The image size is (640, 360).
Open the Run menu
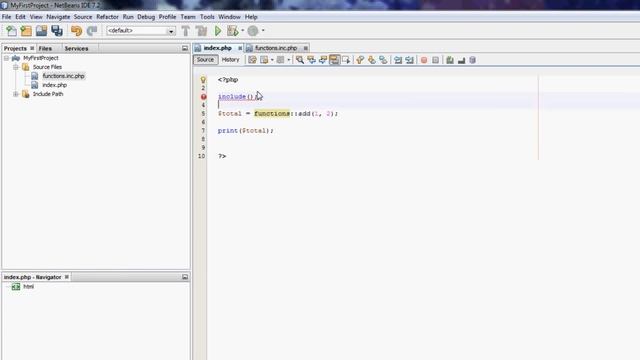click(128, 17)
